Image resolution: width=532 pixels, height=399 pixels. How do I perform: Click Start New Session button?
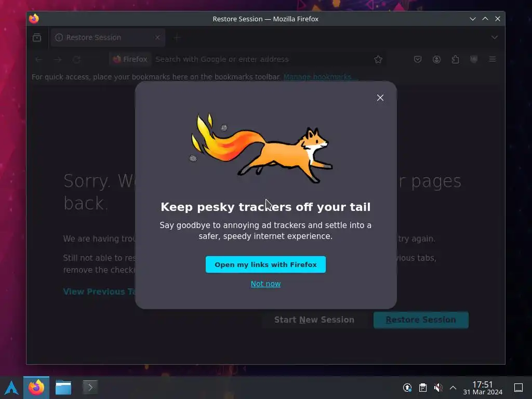314,320
